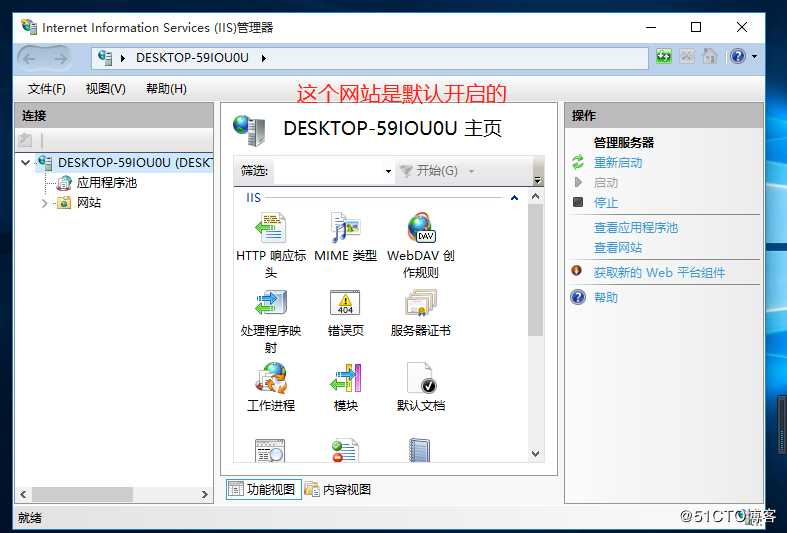The width and height of the screenshot is (787, 533).
Task: Click the stop loading icon in toolbar
Action: [x=687, y=56]
